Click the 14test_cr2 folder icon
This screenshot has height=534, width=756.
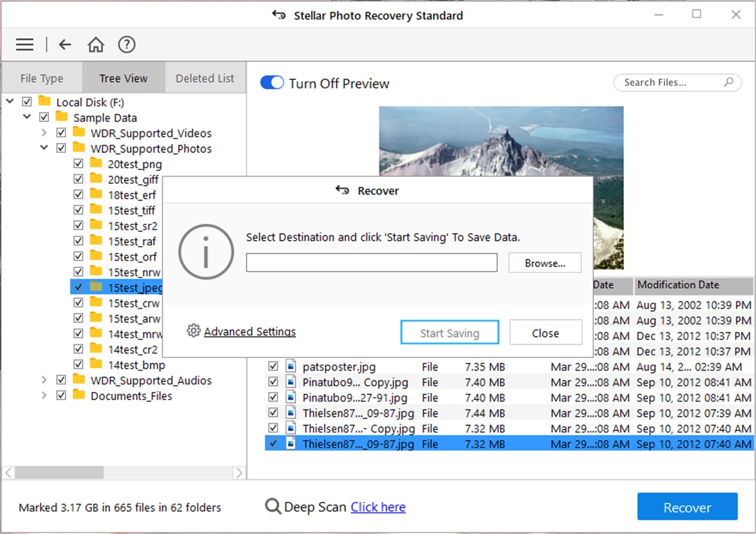(x=96, y=349)
